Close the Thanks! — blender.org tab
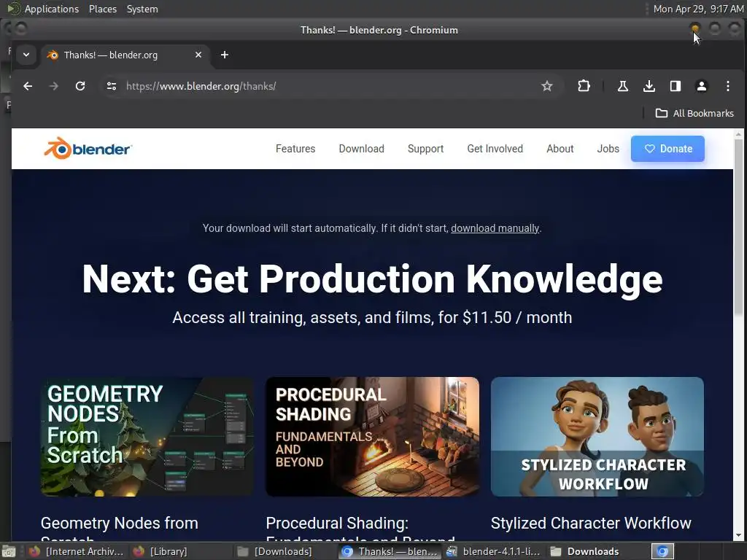Viewport: 747px width, 560px height. 198,55
